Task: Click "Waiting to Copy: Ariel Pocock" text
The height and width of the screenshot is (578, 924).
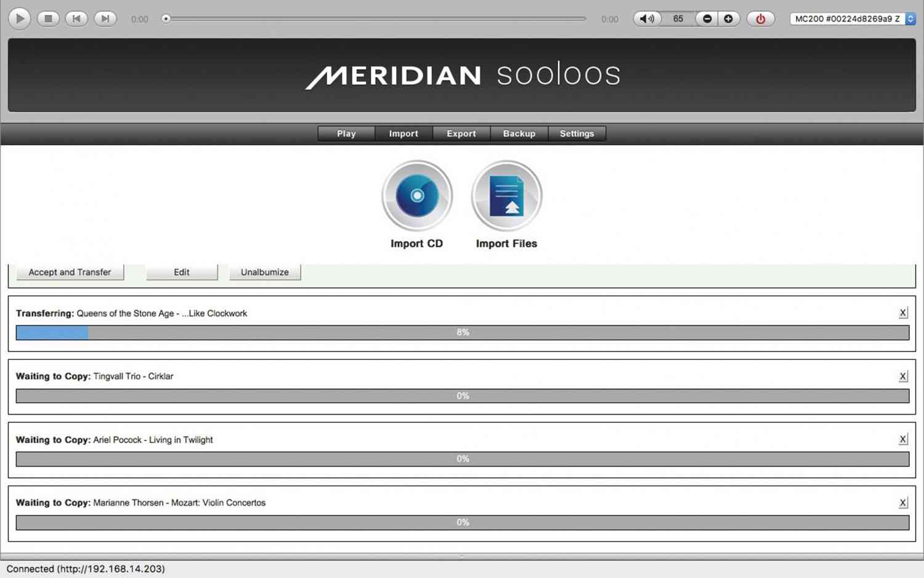Action: (x=114, y=440)
